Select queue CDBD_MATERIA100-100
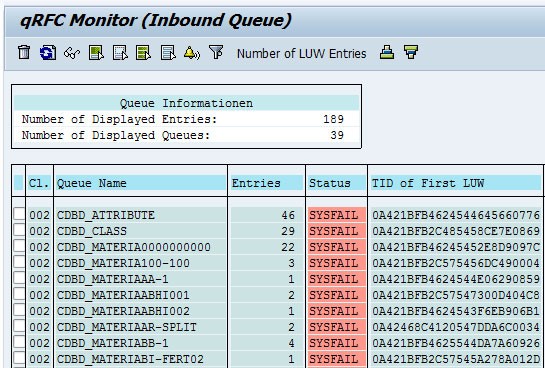This screenshot has height=368, width=545. point(123,263)
